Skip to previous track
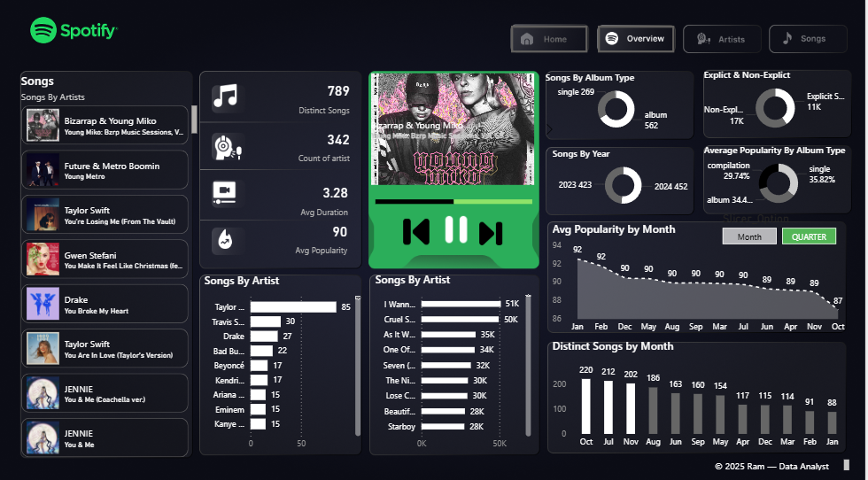The height and width of the screenshot is (480, 868). click(416, 231)
